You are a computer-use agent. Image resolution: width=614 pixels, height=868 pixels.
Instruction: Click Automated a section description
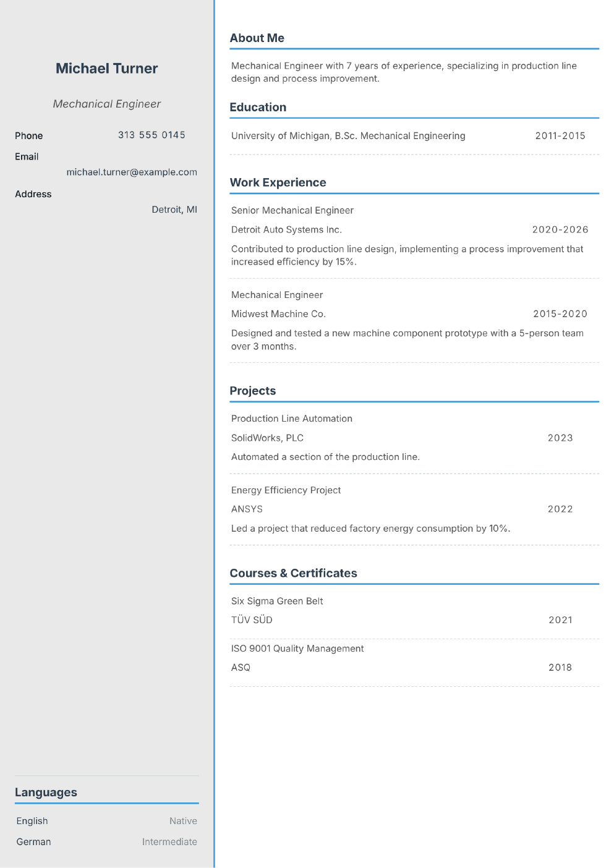point(325,457)
